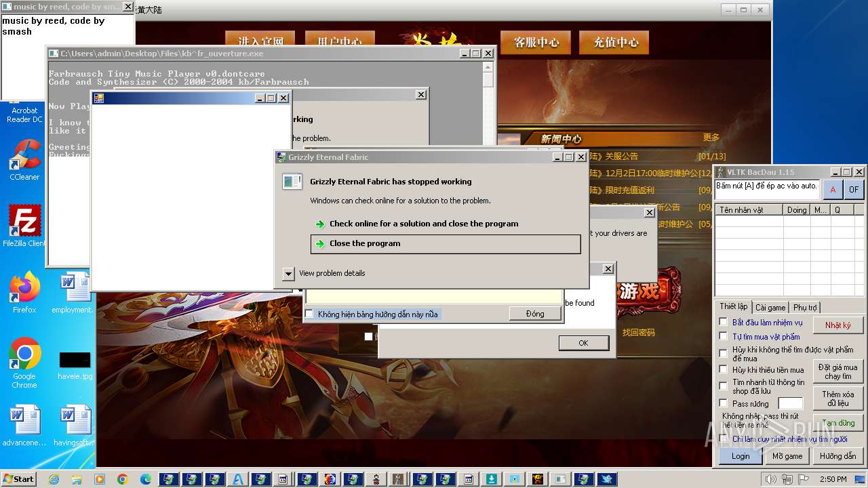This screenshot has height=488, width=868.
Task: Click the OF button in VLTK BacDau
Action: pos(854,190)
